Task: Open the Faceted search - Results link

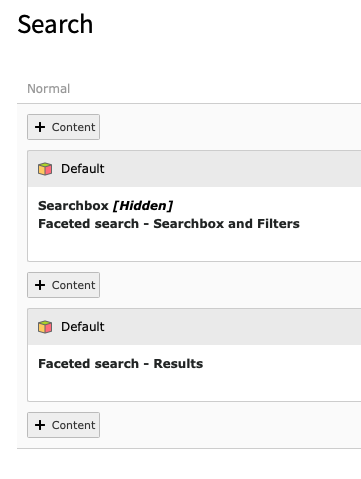Action: tap(121, 364)
